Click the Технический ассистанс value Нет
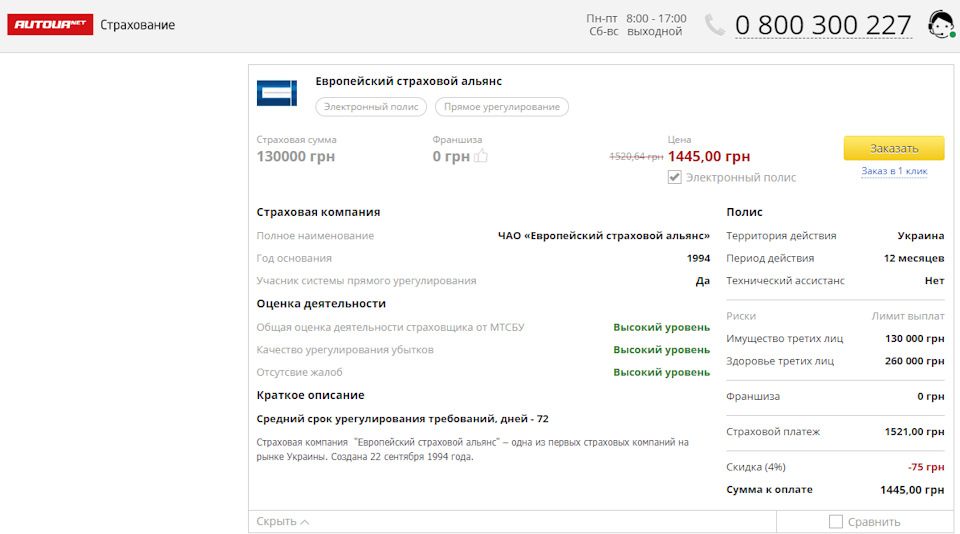Image resolution: width=960 pixels, height=534 pixels. point(934,280)
